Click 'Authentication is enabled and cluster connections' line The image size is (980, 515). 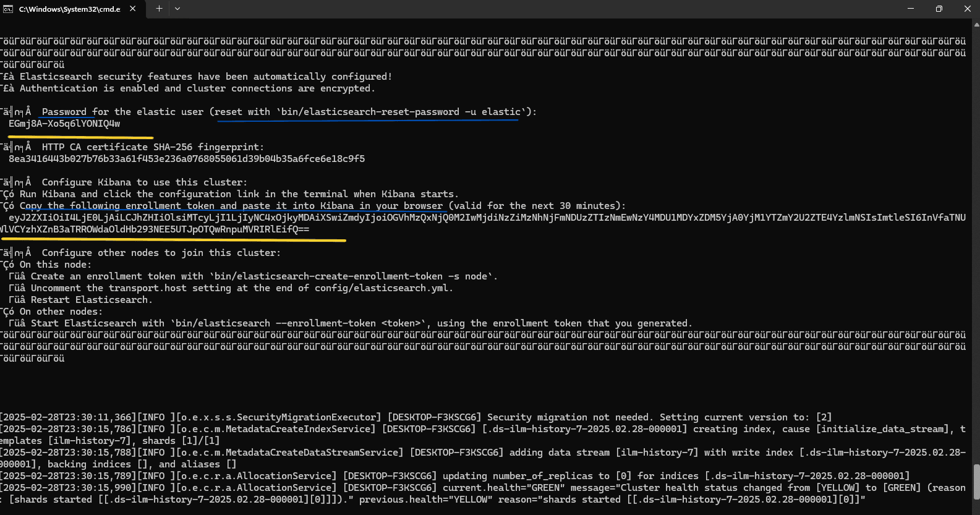[187, 88]
